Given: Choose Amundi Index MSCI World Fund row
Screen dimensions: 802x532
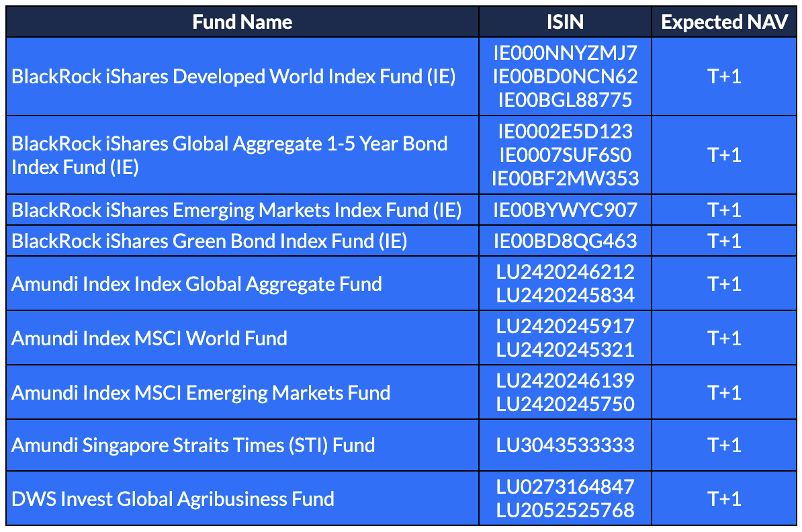Looking at the screenshot, I should [x=149, y=338].
